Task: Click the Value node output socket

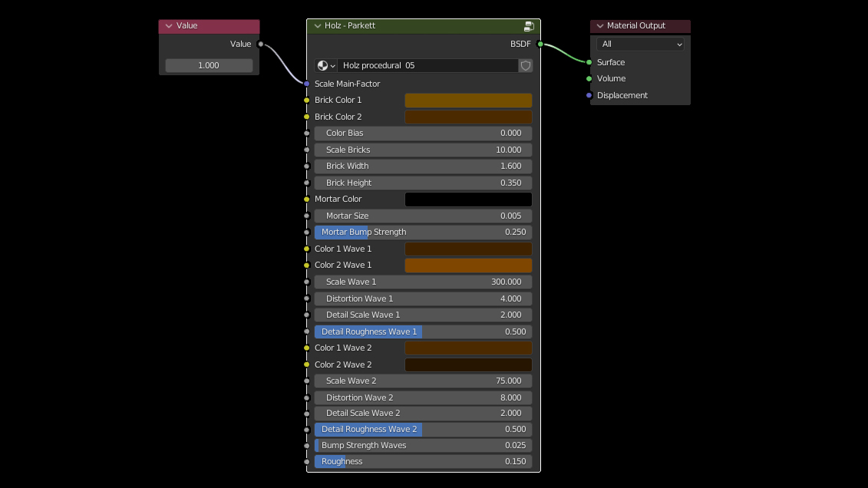Action: [x=261, y=45]
